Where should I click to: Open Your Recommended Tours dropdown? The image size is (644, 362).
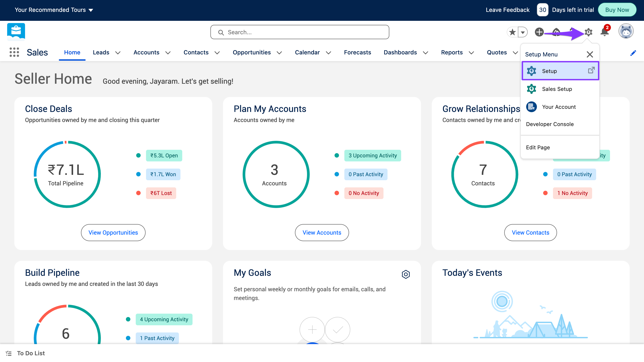pyautogui.click(x=54, y=10)
